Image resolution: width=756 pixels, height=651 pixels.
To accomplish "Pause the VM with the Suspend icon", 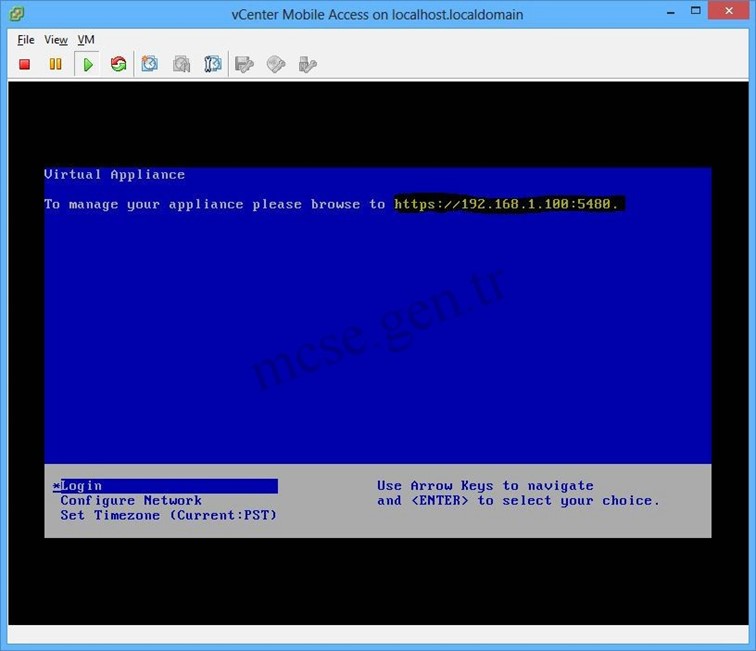I will coord(56,64).
